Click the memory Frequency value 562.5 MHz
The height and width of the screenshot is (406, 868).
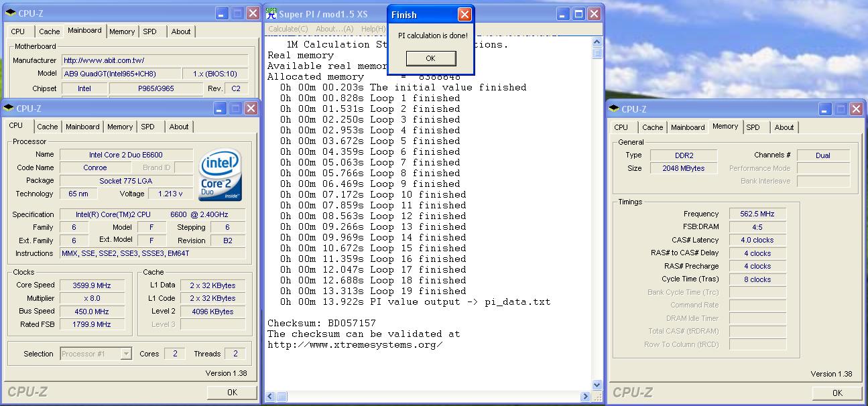(x=758, y=214)
